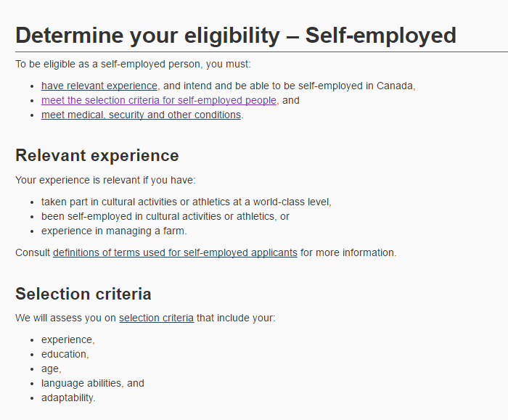
Task: Select the 'experience in managing a farm' bullet
Action: click(114, 231)
